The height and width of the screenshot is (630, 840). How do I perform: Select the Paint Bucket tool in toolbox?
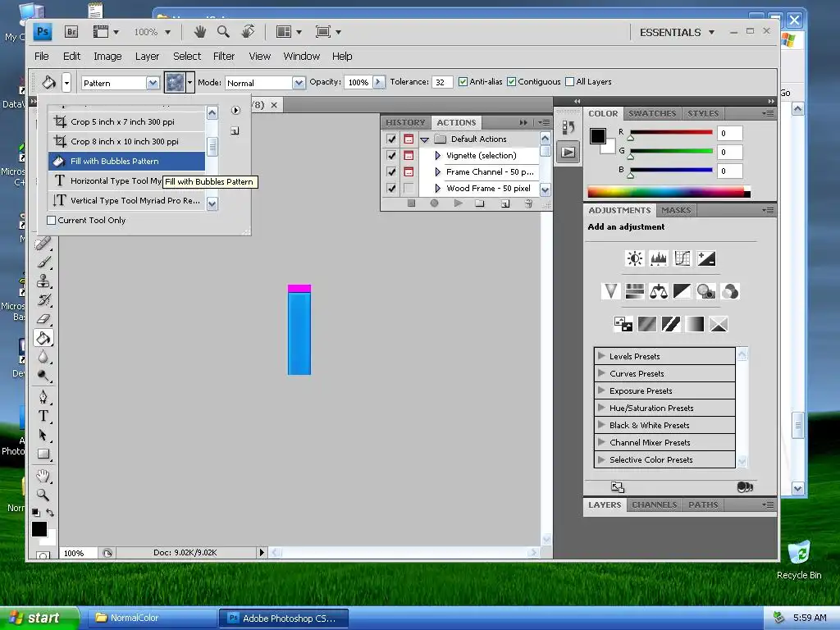pyautogui.click(x=43, y=338)
